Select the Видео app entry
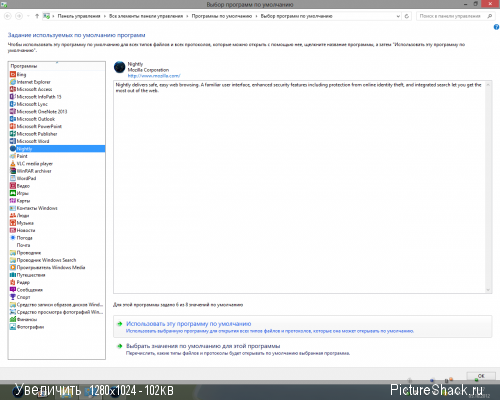The width and height of the screenshot is (500, 400). 20,186
